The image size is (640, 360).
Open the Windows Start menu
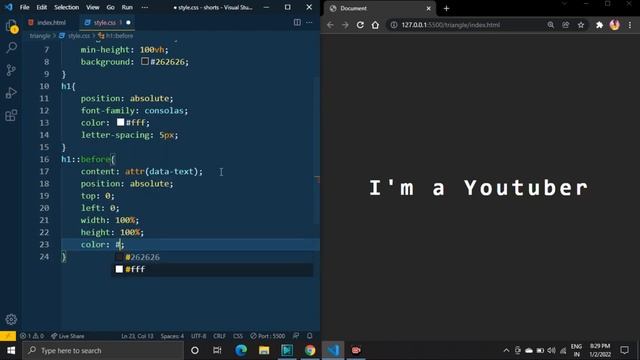11,350
